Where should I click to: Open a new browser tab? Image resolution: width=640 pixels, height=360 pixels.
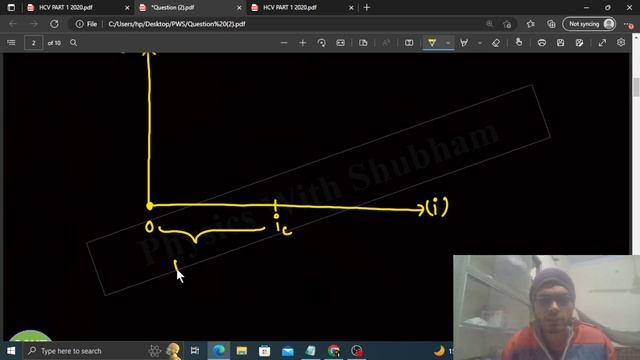point(367,7)
